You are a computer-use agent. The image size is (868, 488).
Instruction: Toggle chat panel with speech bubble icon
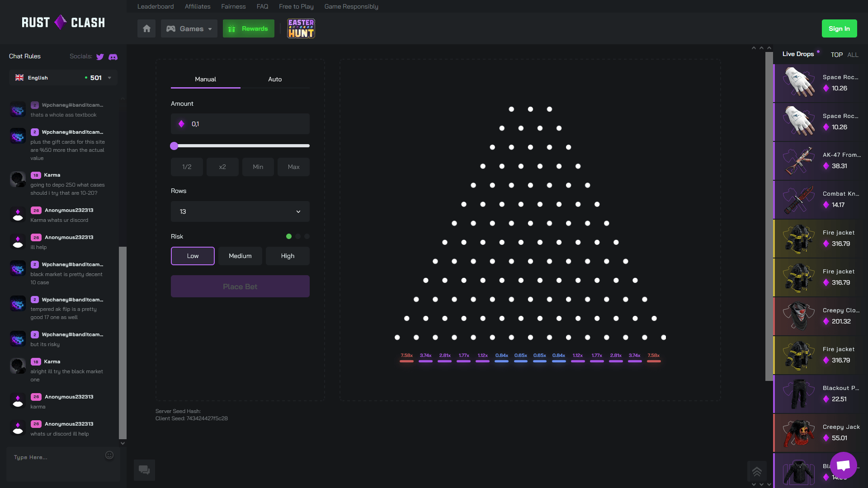144,470
